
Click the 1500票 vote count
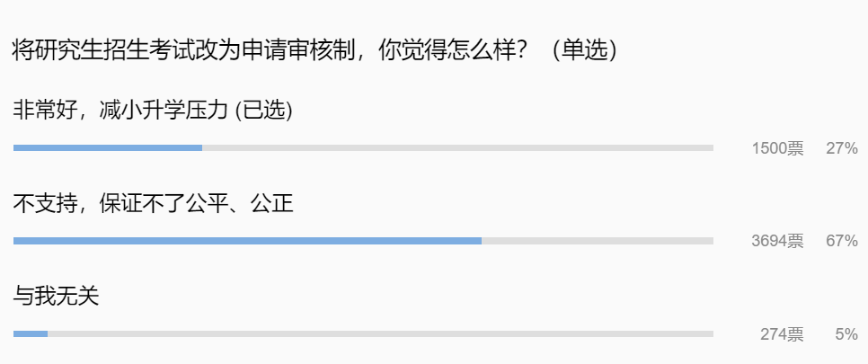[x=777, y=148]
